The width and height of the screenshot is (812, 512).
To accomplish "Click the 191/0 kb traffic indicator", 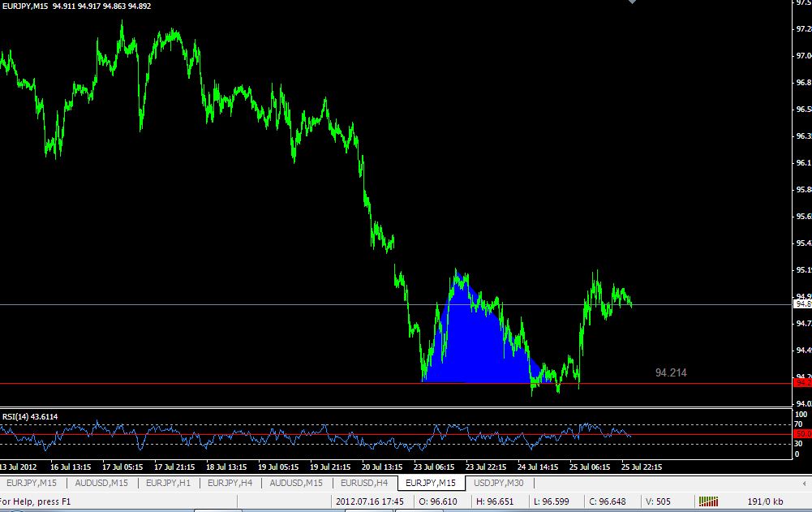I will (765, 501).
